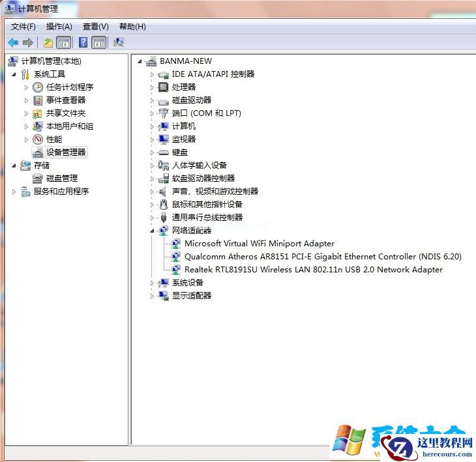This screenshot has height=462, width=476.
Task: Collapse the 存储 tree node
Action: coord(14,166)
